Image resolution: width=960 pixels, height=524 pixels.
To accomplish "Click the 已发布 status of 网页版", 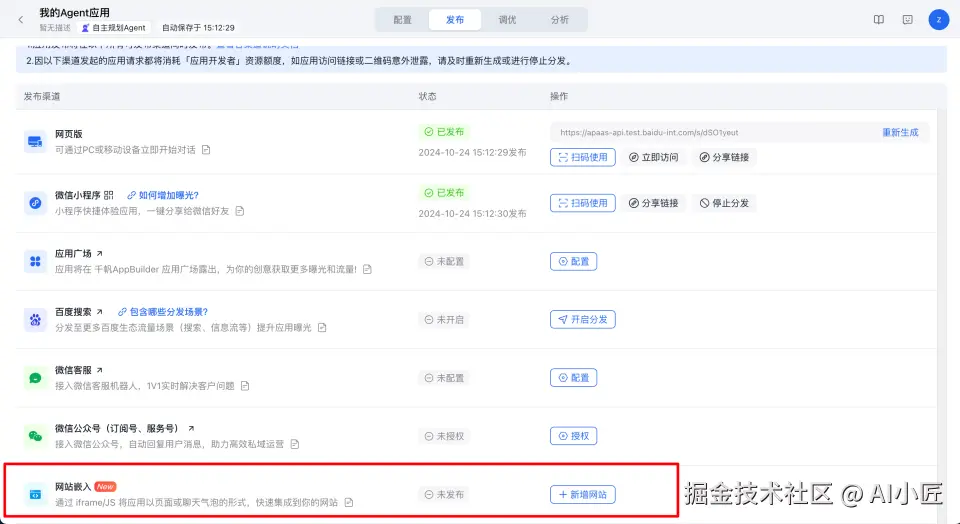I will 445,132.
